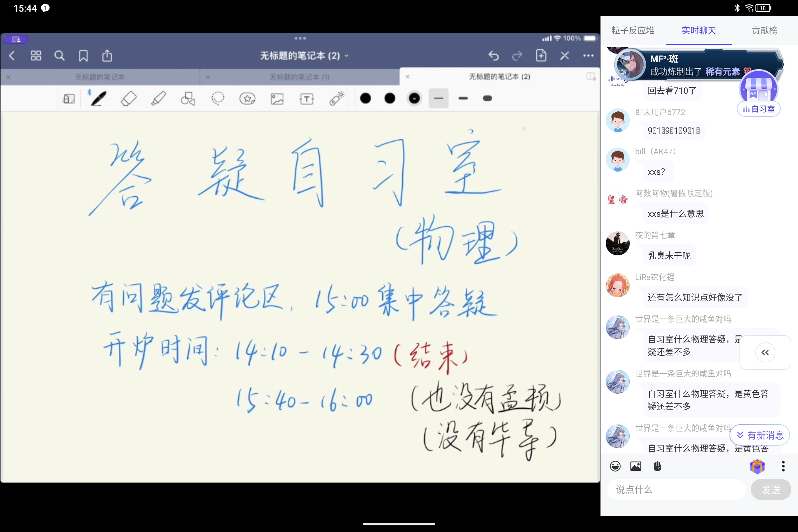Open the screen-share pill indicator at top left
Viewport: 798px width, 532px height.
16,39
